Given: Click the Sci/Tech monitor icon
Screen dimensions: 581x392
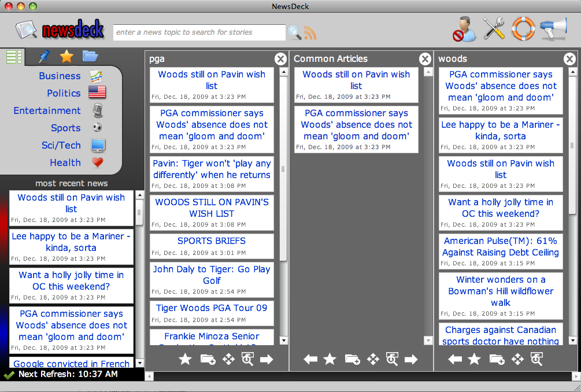Looking at the screenshot, I should click(x=98, y=145).
